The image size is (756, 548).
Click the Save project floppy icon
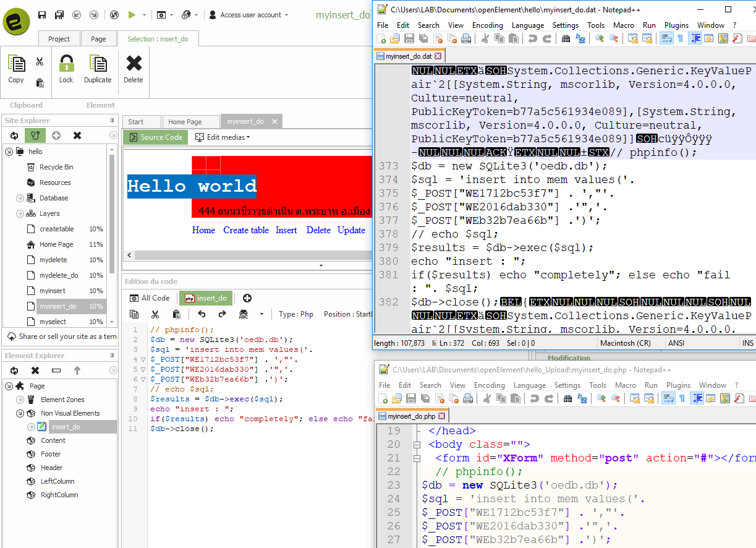(42, 15)
